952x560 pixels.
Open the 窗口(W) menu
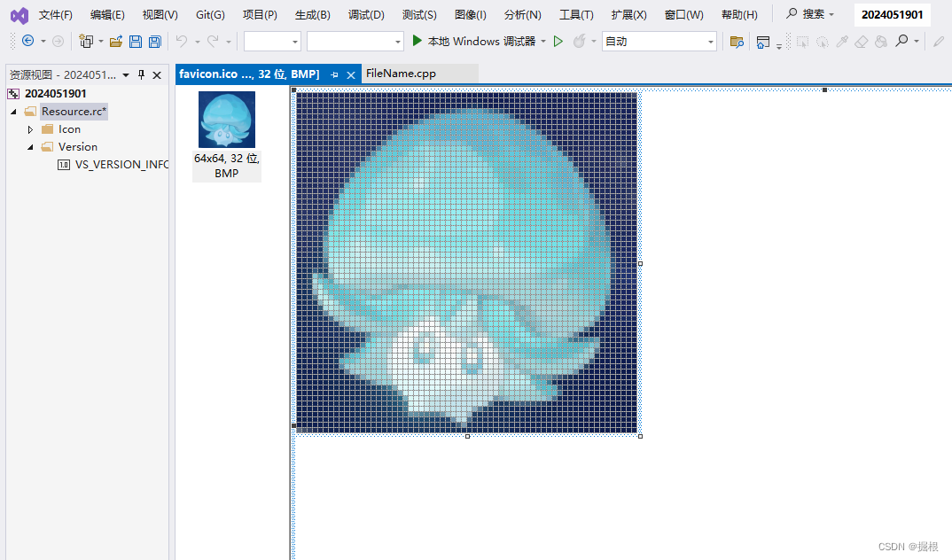click(683, 14)
